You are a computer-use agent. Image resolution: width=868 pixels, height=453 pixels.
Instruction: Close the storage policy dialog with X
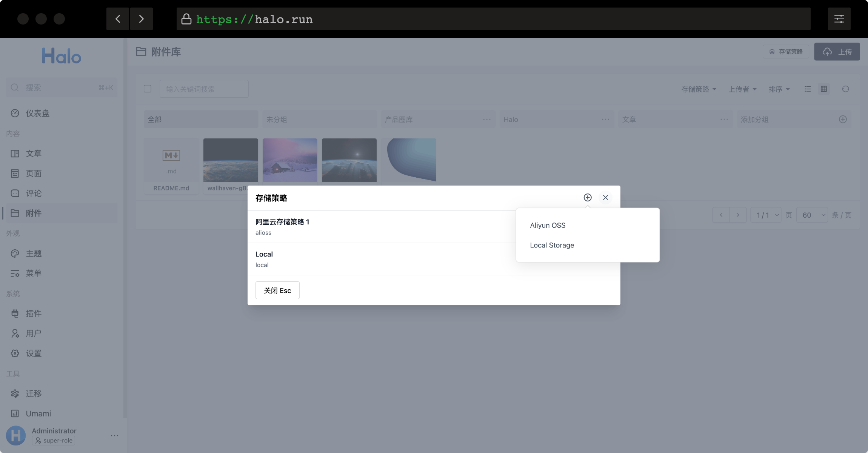(605, 198)
